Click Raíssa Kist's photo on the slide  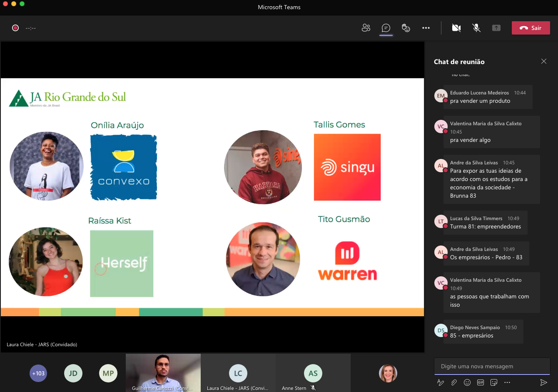click(x=46, y=262)
